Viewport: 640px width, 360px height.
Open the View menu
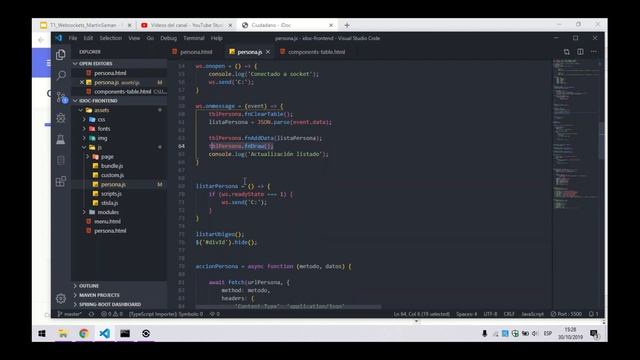pos(134,38)
